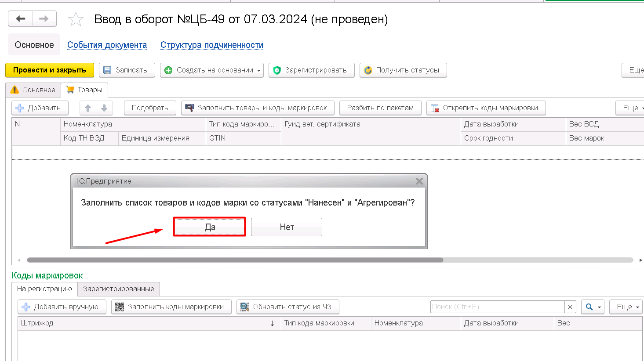Decline the dialog with Нет

tap(287, 227)
